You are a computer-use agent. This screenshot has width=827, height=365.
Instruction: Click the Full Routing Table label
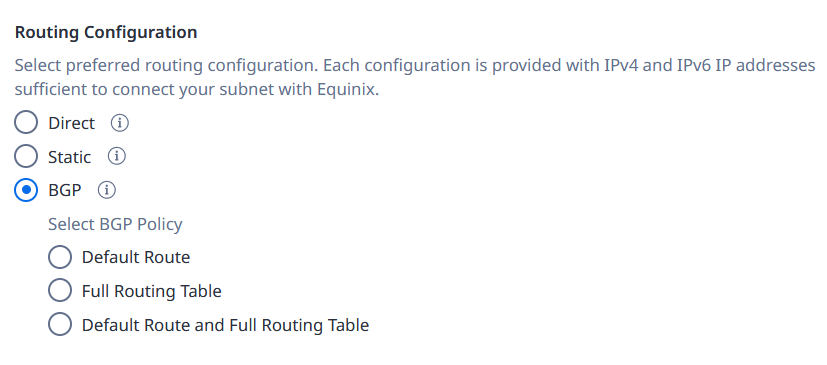(x=151, y=291)
